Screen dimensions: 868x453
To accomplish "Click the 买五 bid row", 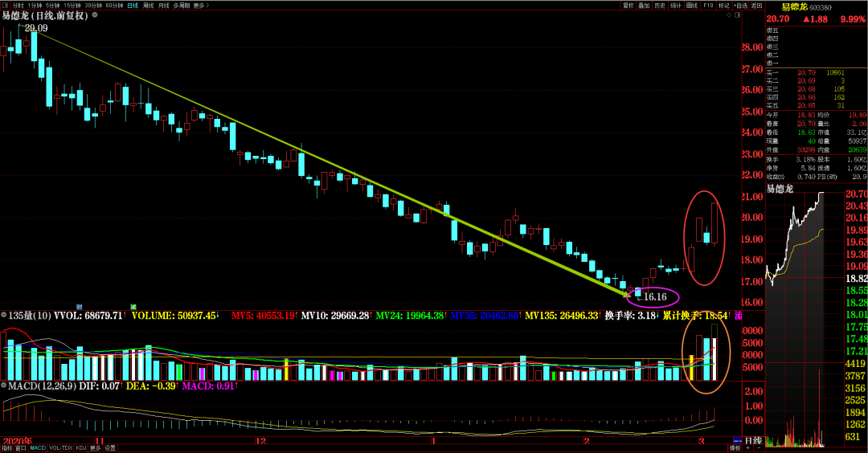I will tap(815, 105).
